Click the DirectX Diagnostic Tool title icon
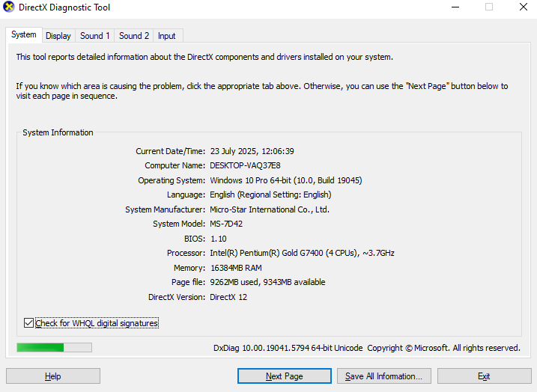The height and width of the screenshot is (392, 537). [x=8, y=7]
